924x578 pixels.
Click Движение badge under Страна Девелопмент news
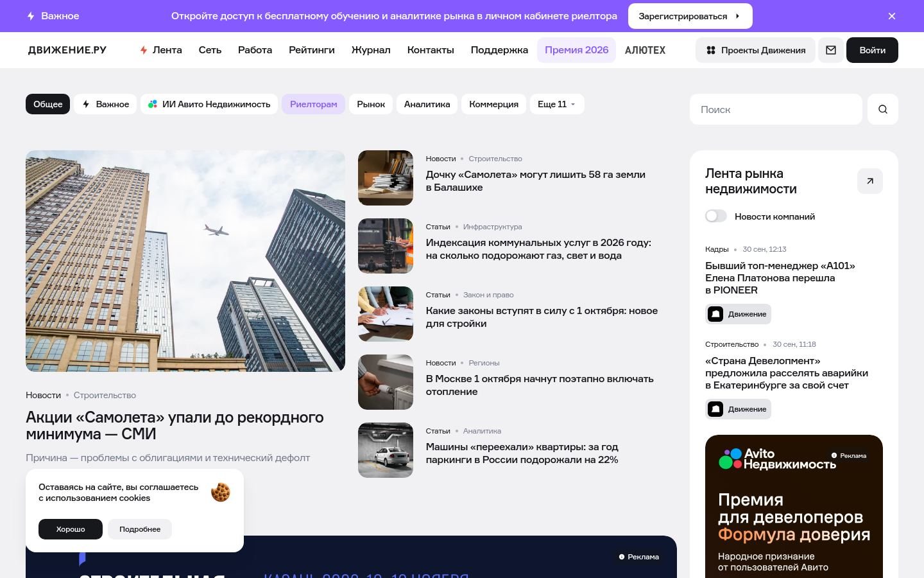coord(738,409)
